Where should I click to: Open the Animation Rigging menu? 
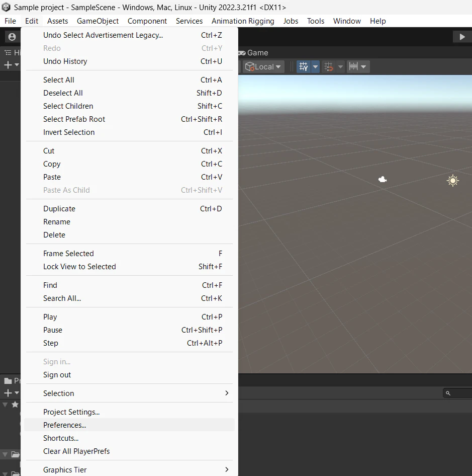tap(243, 21)
